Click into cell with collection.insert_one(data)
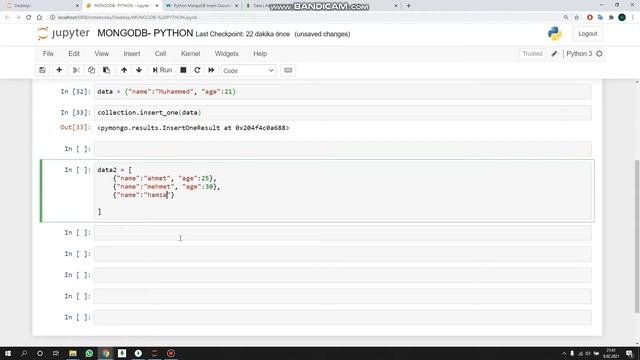 click(342, 113)
